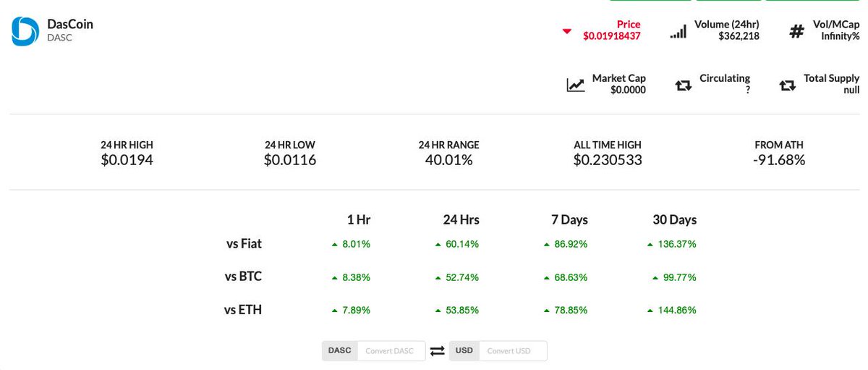The image size is (868, 370).
Task: Click the green up arrow beside 52.74%
Action: coord(438,277)
